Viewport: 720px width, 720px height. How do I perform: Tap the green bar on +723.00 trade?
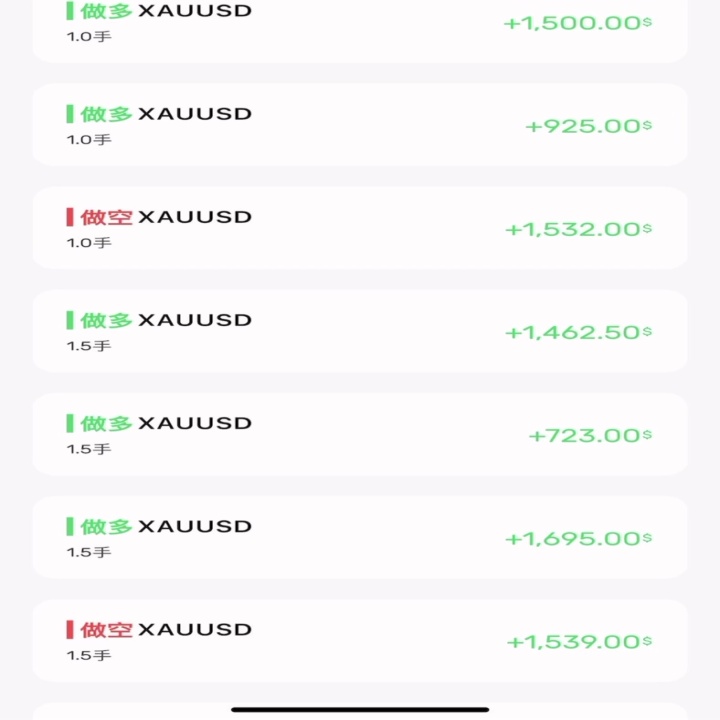point(70,423)
